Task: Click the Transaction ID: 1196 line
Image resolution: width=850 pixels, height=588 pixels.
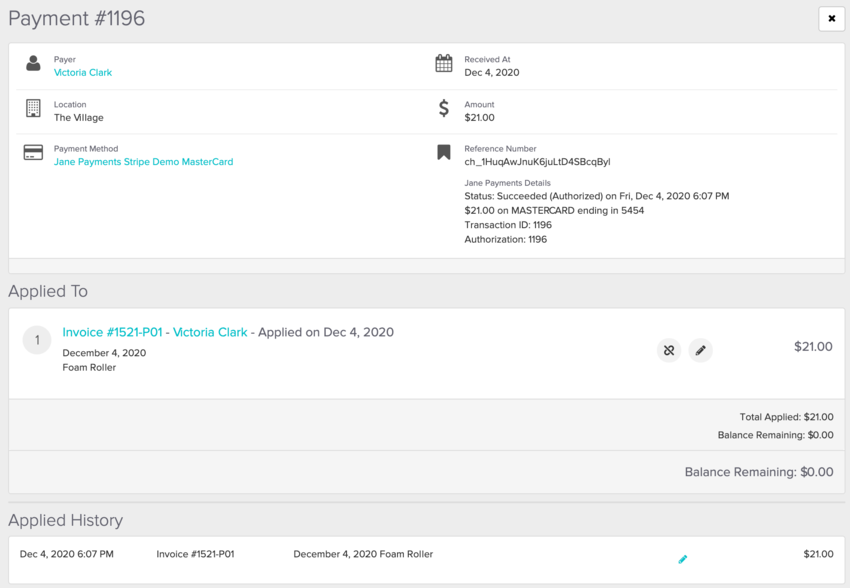Action: pyautogui.click(x=505, y=225)
